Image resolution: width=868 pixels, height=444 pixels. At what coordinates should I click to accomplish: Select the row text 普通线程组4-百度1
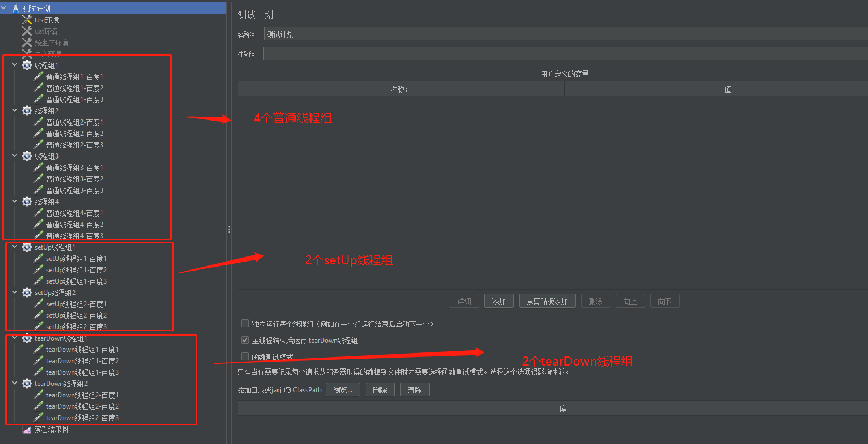[74, 213]
